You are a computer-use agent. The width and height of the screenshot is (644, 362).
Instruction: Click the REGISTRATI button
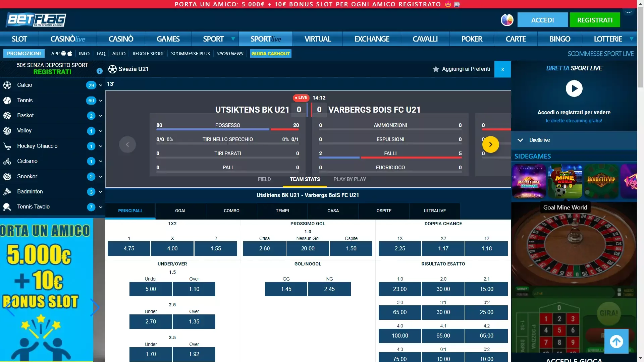point(594,20)
